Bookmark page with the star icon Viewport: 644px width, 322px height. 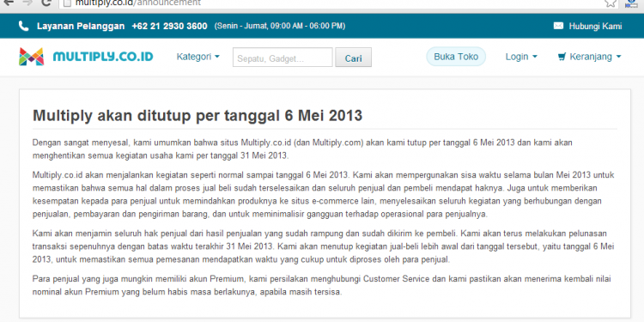[x=611, y=3]
